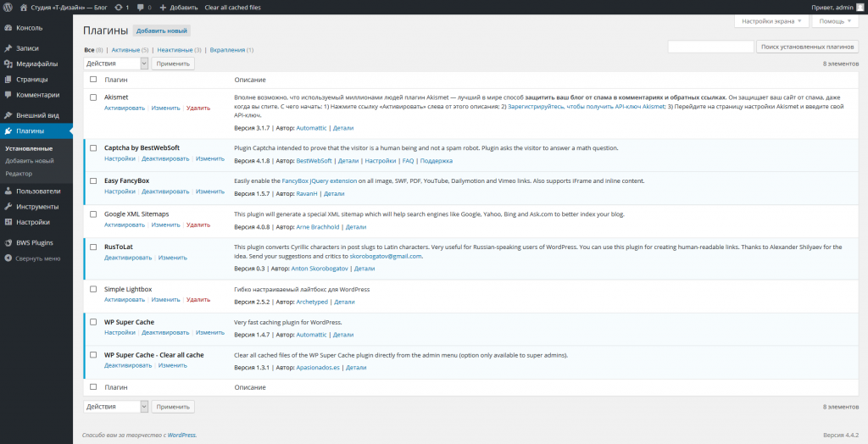Viewport: 868px width, 444px height.
Task: Click Поиск установленных плагинов button
Action: pos(807,47)
